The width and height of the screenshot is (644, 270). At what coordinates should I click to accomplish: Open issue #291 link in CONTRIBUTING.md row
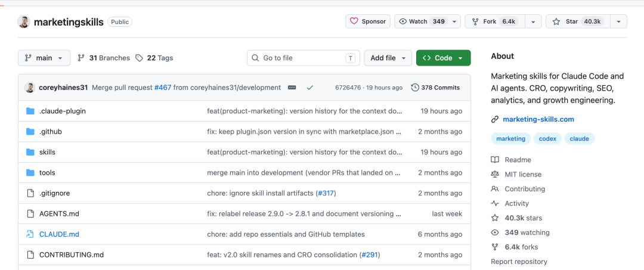tap(370, 255)
